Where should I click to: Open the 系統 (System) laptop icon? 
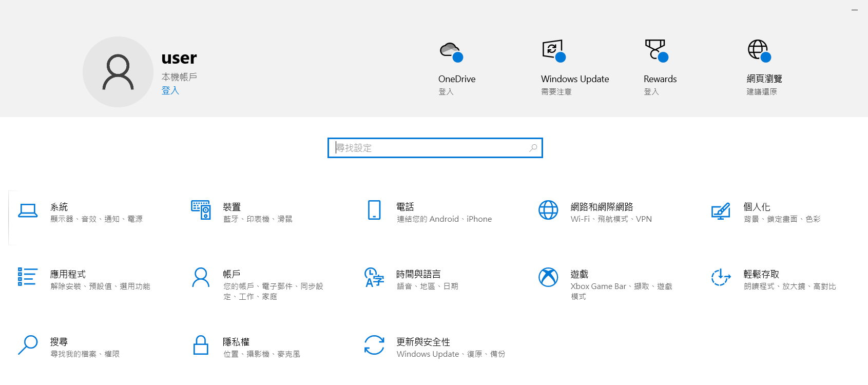tap(28, 210)
